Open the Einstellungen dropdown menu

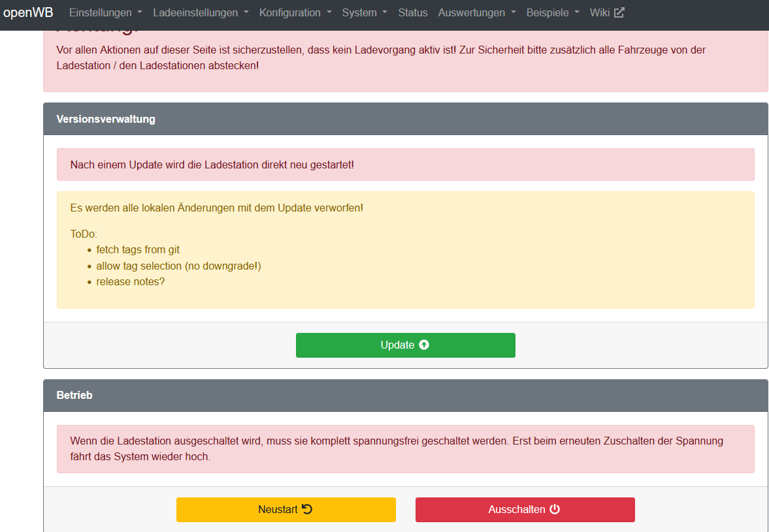click(x=105, y=13)
